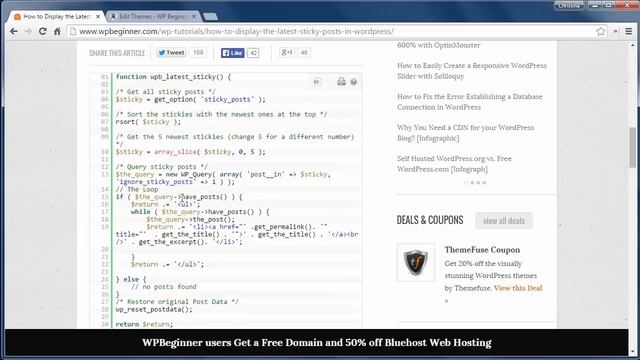
Task: Click the page vertical scrollbar thumb
Action: pos(632,147)
